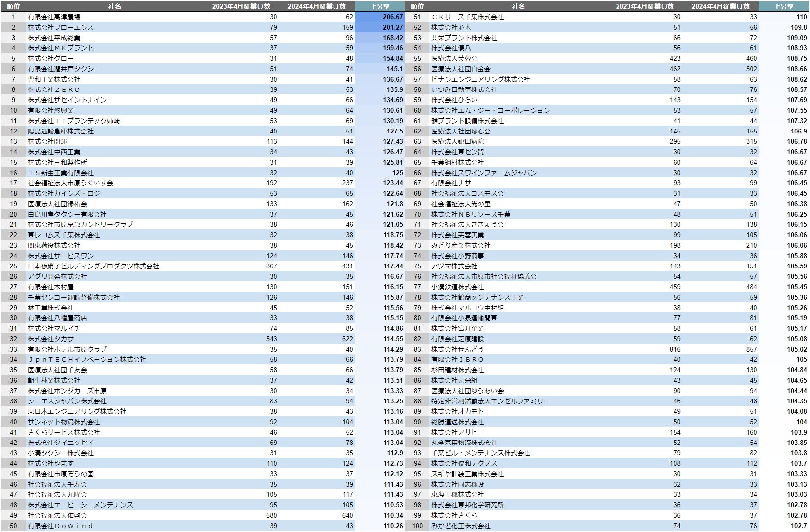
Task: Select employee count 622
Action: (x=347, y=339)
